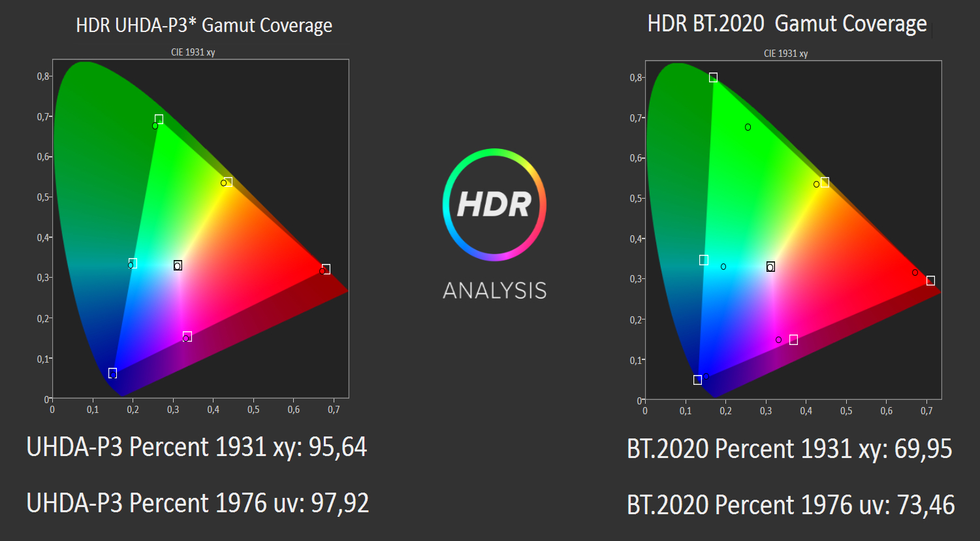This screenshot has height=541, width=980.
Task: Click 'CIE 1931 xy' label above BT.2020 chart
Action: pos(786,54)
